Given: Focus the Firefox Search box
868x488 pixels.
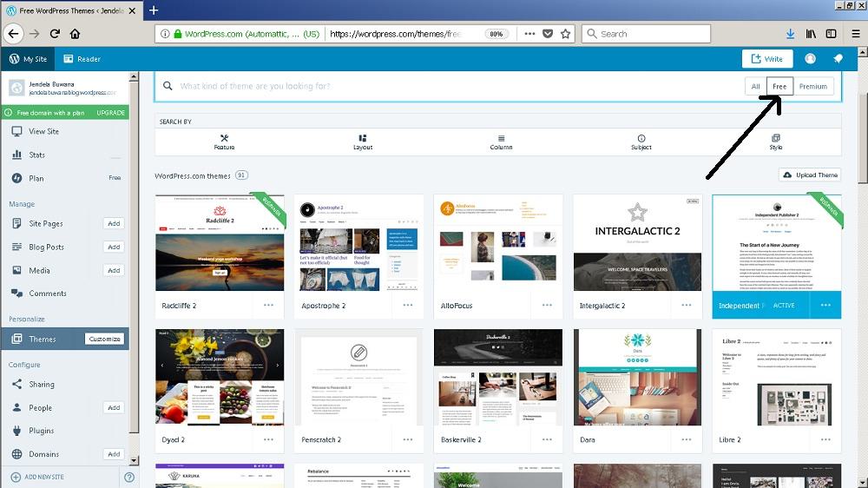Looking at the screenshot, I should 646,34.
